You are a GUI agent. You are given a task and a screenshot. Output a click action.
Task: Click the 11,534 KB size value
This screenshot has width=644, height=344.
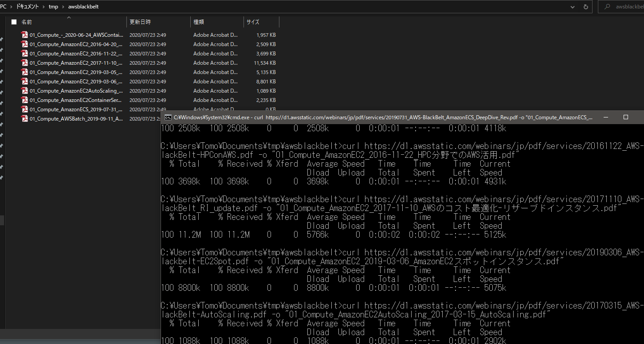(x=265, y=63)
